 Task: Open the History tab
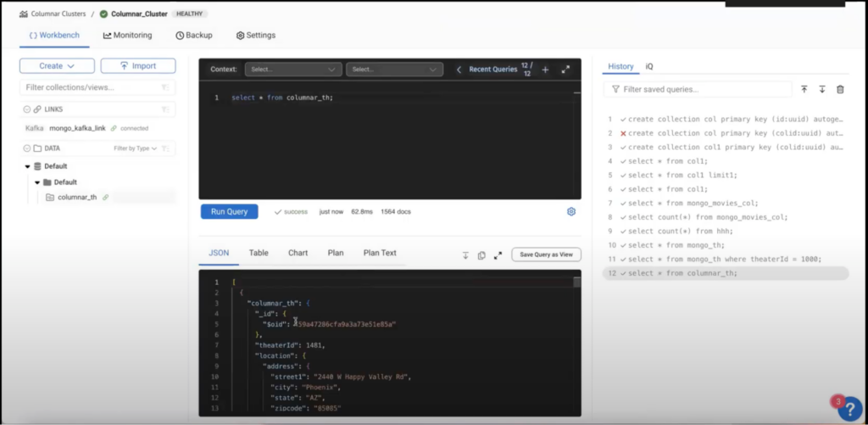[620, 66]
